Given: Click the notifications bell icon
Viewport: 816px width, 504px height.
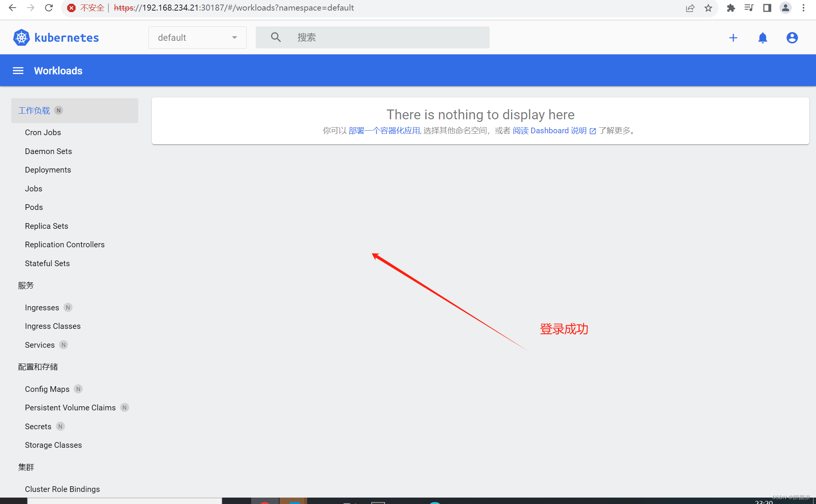Looking at the screenshot, I should click(762, 37).
